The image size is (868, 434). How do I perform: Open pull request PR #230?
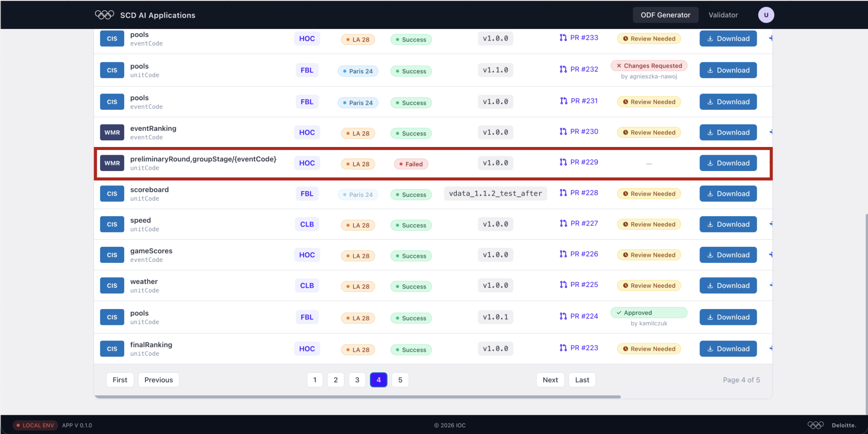pyautogui.click(x=579, y=132)
